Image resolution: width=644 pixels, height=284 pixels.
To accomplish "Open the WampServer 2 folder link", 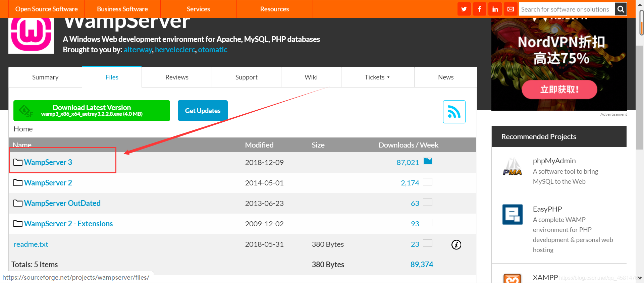I will pos(48,183).
